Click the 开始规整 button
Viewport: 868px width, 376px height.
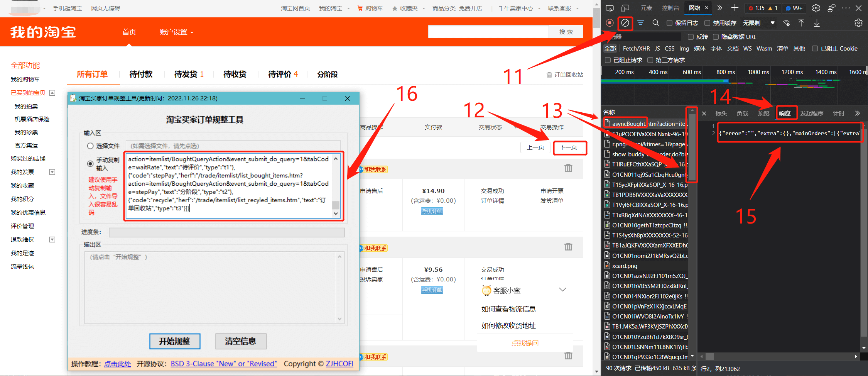(x=175, y=341)
